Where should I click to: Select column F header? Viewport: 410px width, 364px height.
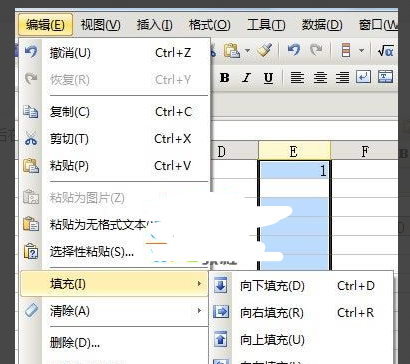(365, 151)
